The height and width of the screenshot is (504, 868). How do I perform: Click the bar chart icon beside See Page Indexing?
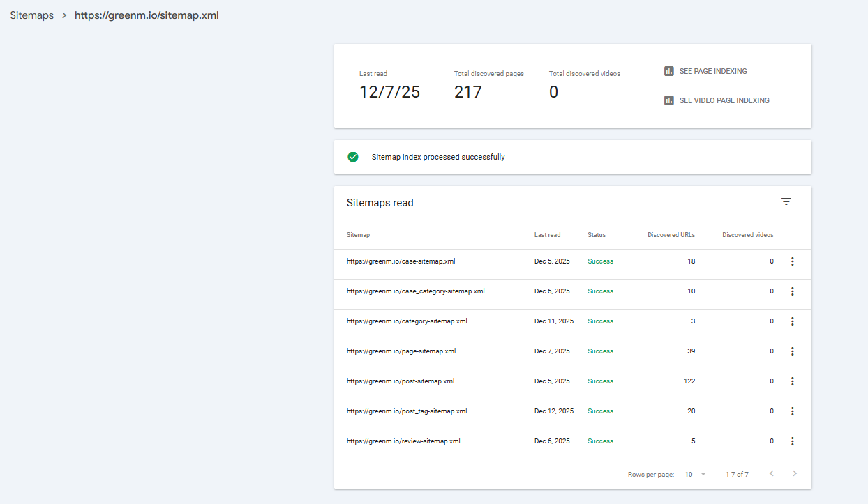(x=669, y=71)
